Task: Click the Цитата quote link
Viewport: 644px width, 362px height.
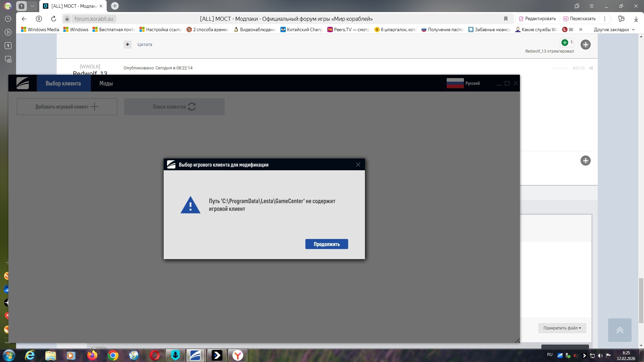Action: (145, 45)
